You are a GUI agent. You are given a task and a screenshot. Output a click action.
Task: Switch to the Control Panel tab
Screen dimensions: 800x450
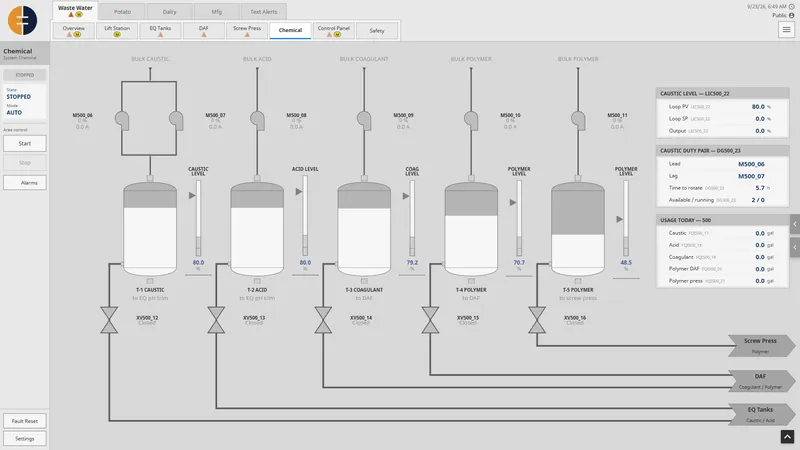(334, 31)
